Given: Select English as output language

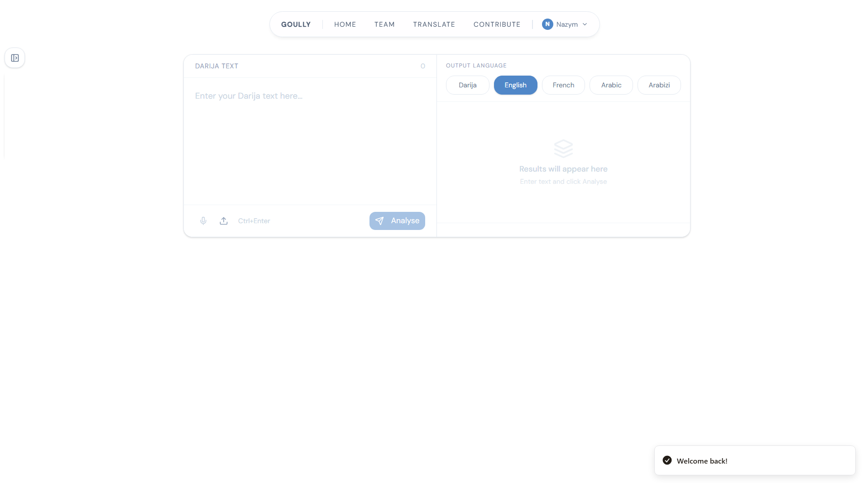Looking at the screenshot, I should [515, 85].
